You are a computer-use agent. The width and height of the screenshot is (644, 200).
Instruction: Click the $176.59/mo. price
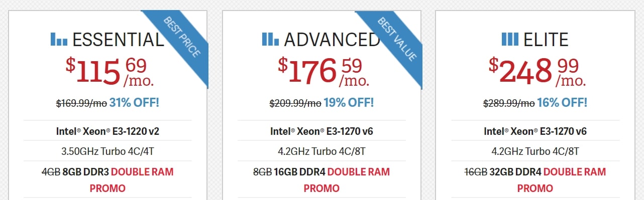[x=324, y=71]
